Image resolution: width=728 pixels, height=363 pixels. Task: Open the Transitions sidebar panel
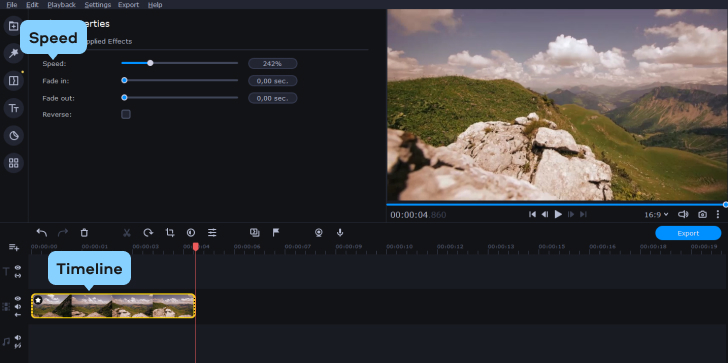(x=13, y=81)
